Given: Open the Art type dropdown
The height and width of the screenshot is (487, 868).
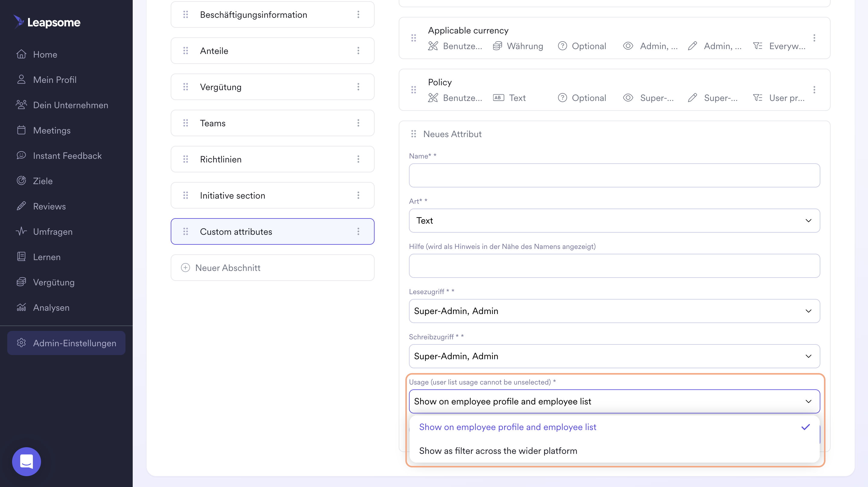Looking at the screenshot, I should pos(614,220).
